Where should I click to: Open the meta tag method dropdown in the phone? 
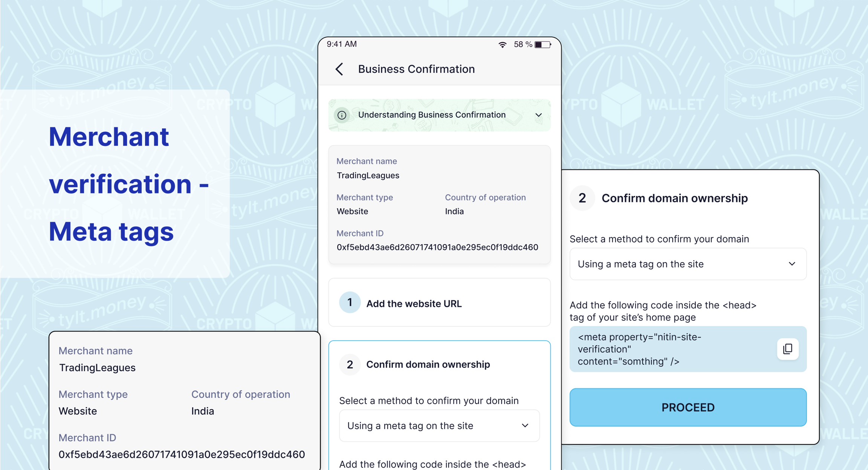click(x=439, y=426)
